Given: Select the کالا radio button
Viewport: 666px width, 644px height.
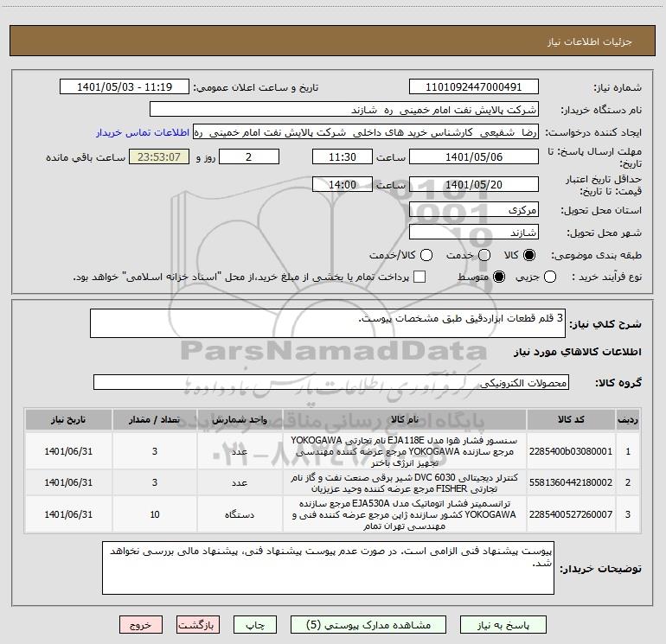Looking at the screenshot, I should pos(529,255).
